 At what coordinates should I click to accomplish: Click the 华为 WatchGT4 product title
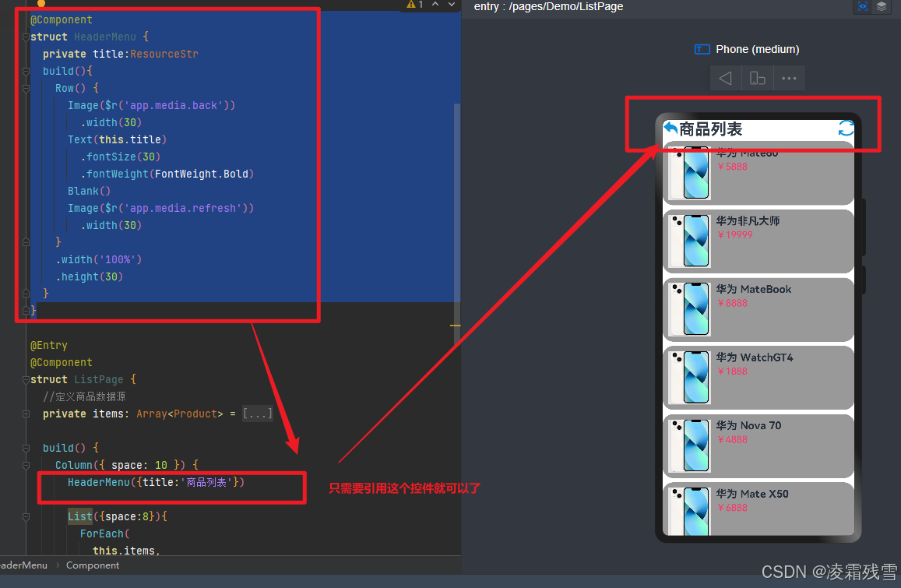[754, 357]
